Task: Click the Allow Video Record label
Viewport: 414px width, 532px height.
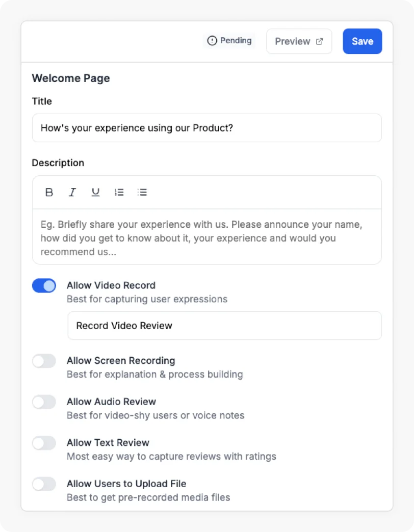Action: pyautogui.click(x=111, y=285)
